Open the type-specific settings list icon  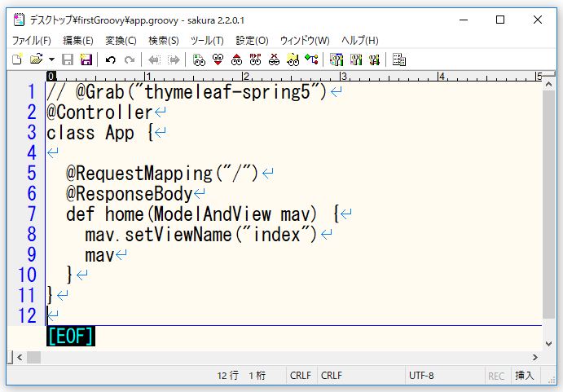(336, 59)
